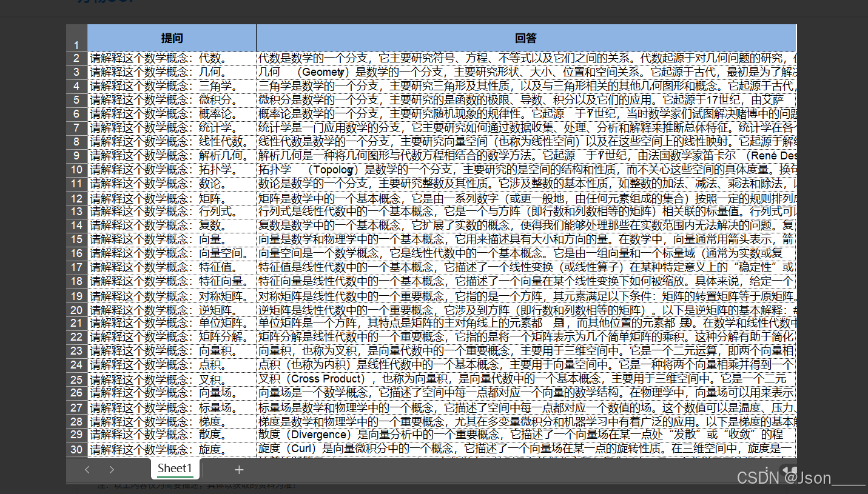Select row header number 30
This screenshot has width=868, height=494.
pyautogui.click(x=76, y=449)
